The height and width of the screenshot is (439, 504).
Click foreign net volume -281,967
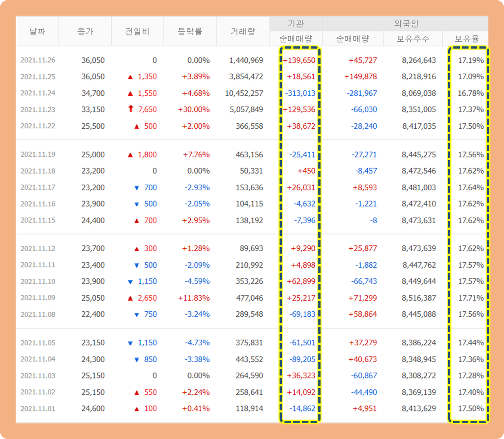(x=362, y=93)
